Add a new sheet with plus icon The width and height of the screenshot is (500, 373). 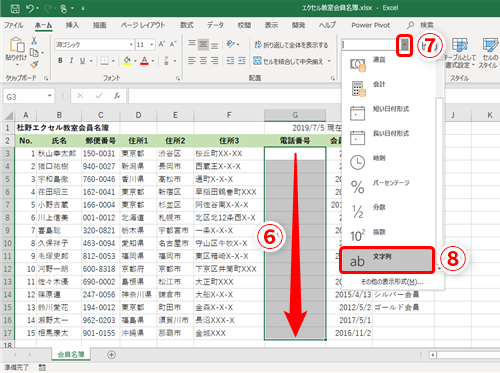coord(111,355)
